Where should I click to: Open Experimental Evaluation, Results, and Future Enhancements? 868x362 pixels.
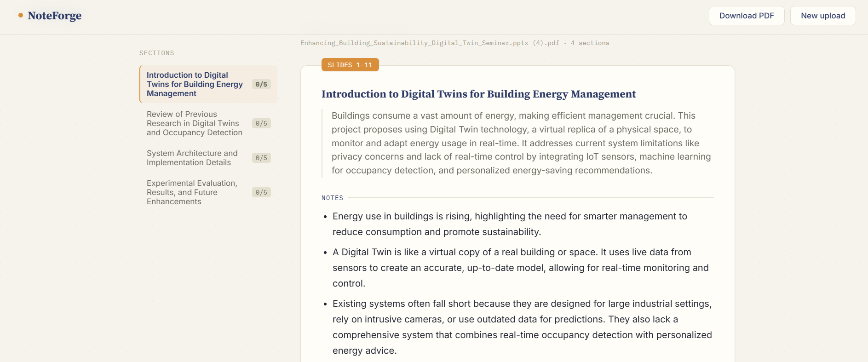pyautogui.click(x=208, y=192)
